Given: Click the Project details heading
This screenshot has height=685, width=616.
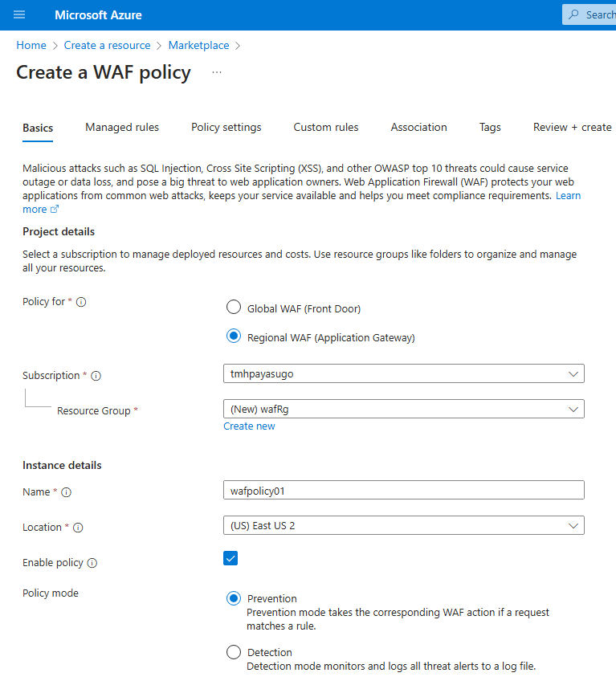Looking at the screenshot, I should pyautogui.click(x=59, y=231).
